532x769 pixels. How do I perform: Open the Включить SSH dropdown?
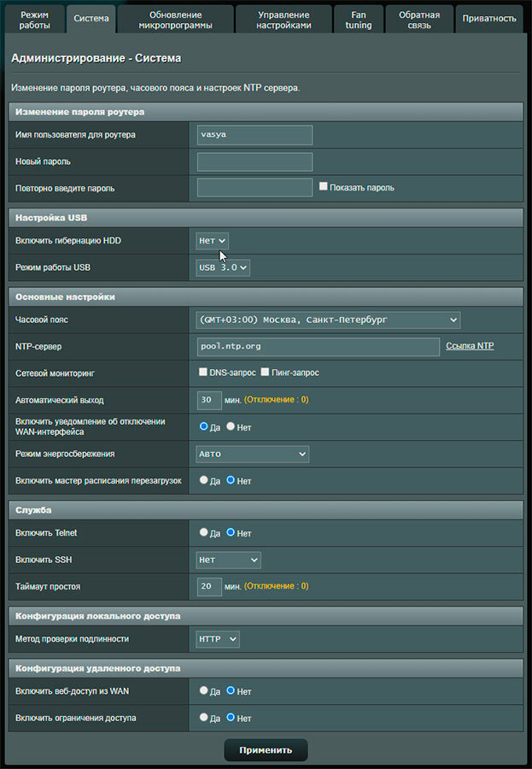click(228, 560)
